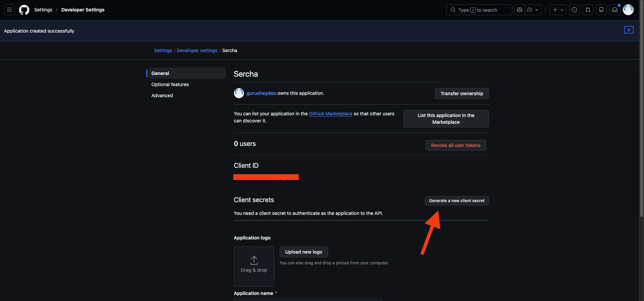This screenshot has height=301, width=644.
Task: Expand the Create new plus dropdown
Action: (558, 10)
